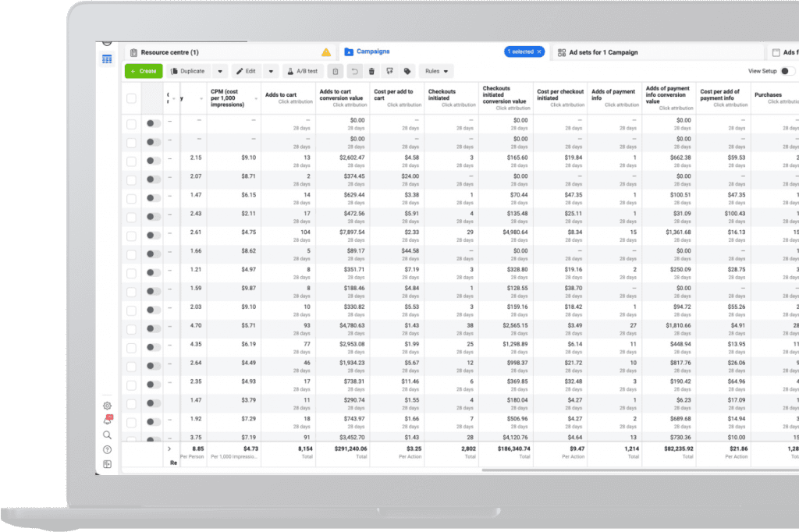Tick the checkbox for the 2.61 frequency row
This screenshot has height=532, width=799.
(x=131, y=236)
